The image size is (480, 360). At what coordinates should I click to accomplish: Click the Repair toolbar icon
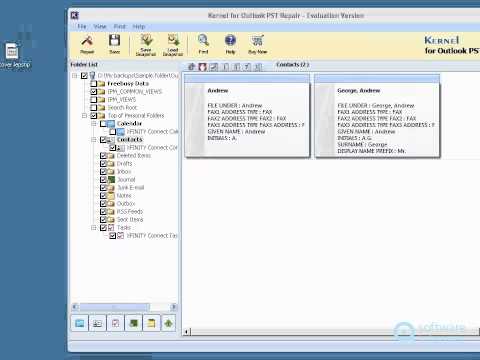point(87,44)
